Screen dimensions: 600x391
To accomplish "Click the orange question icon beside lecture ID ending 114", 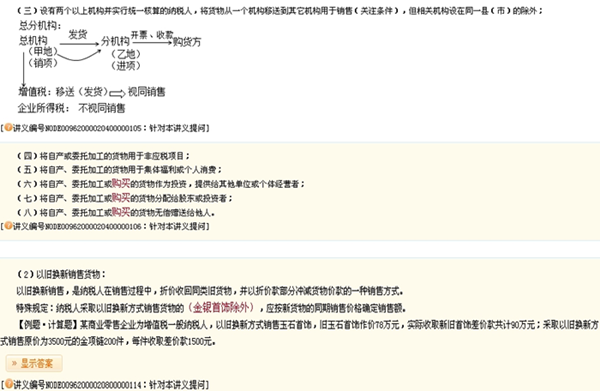I will coord(8,384).
